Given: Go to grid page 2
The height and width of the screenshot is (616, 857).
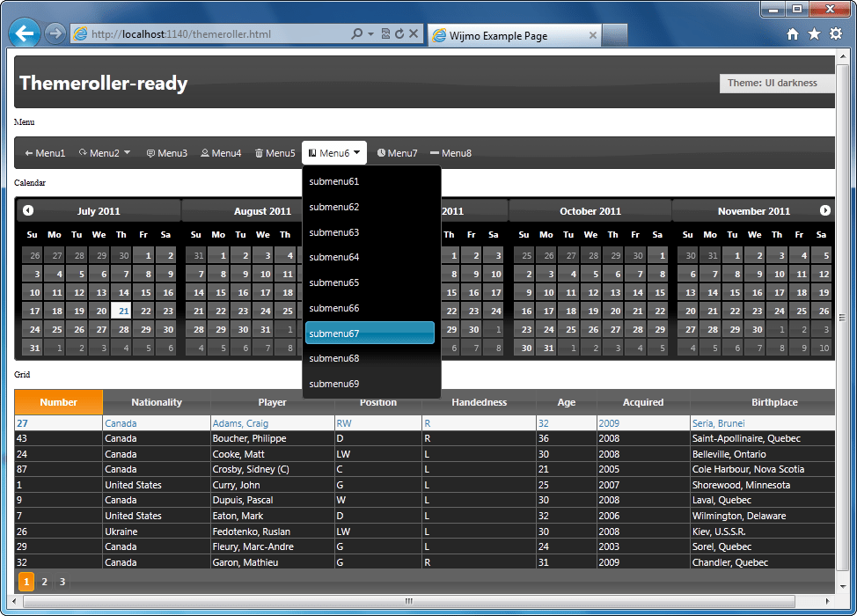Looking at the screenshot, I should pos(44,582).
